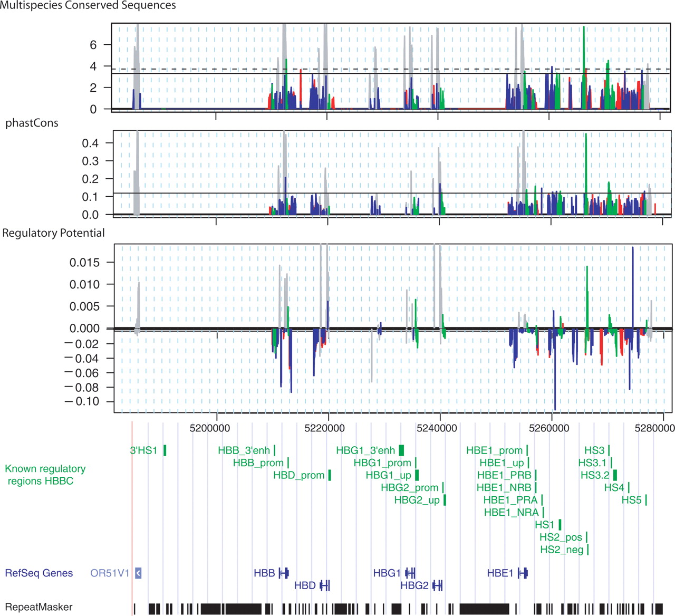Image resolution: width=675 pixels, height=616 pixels.
Task: Open the Known regulatory regions HBBC track label
Action: tap(44, 475)
